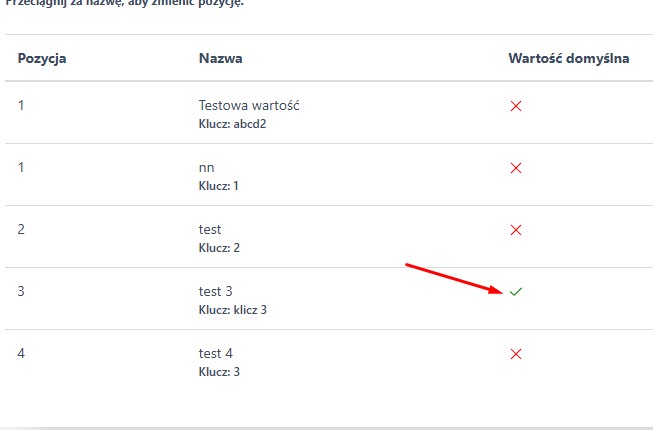Click position number 2 cell
This screenshot has height=430, width=653.
22,229
